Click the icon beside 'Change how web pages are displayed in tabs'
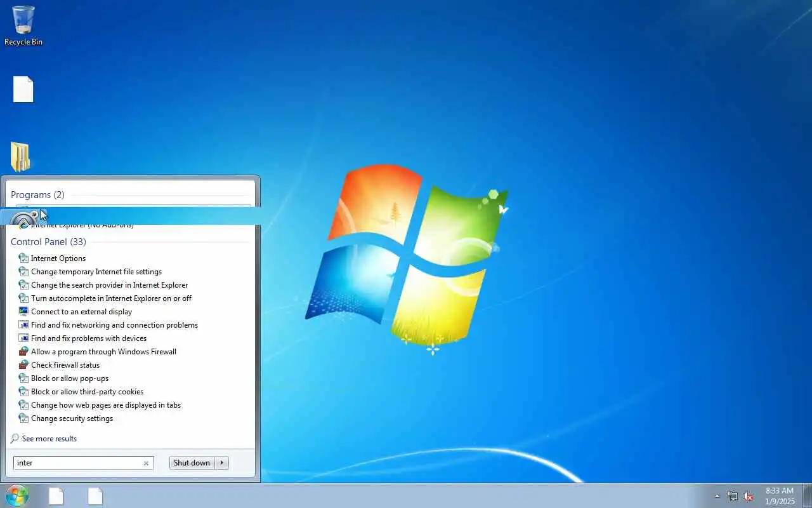This screenshot has height=508, width=812. pyautogui.click(x=23, y=405)
